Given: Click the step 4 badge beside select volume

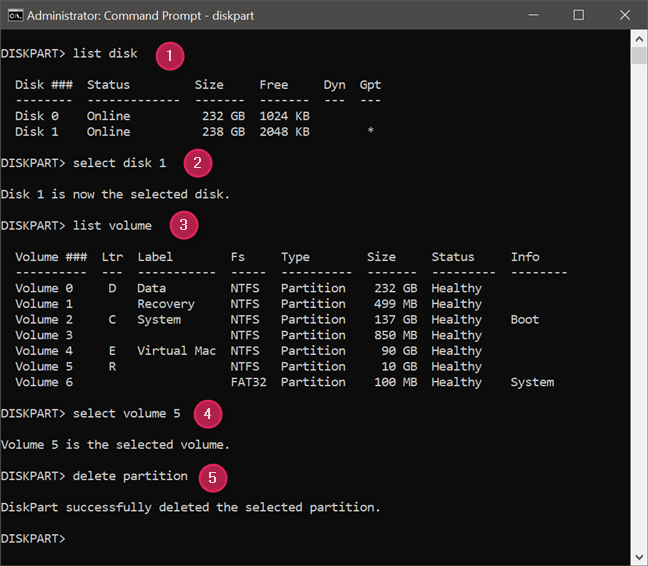Looking at the screenshot, I should 206,413.
